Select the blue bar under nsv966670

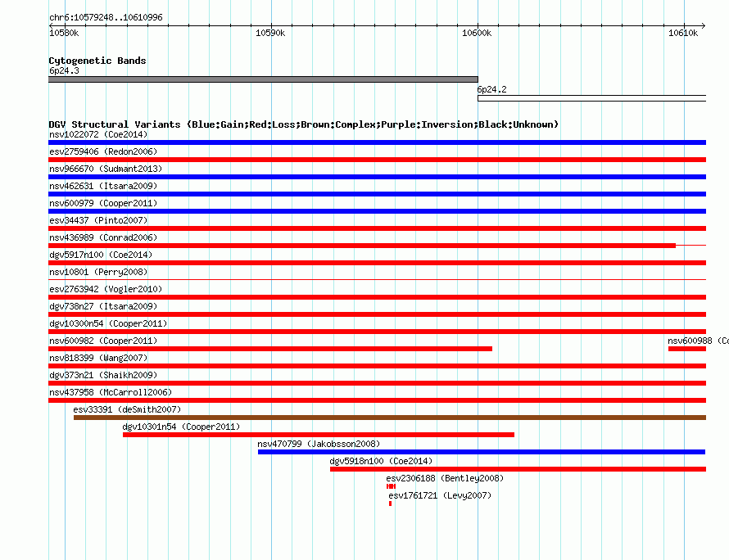click(x=377, y=177)
